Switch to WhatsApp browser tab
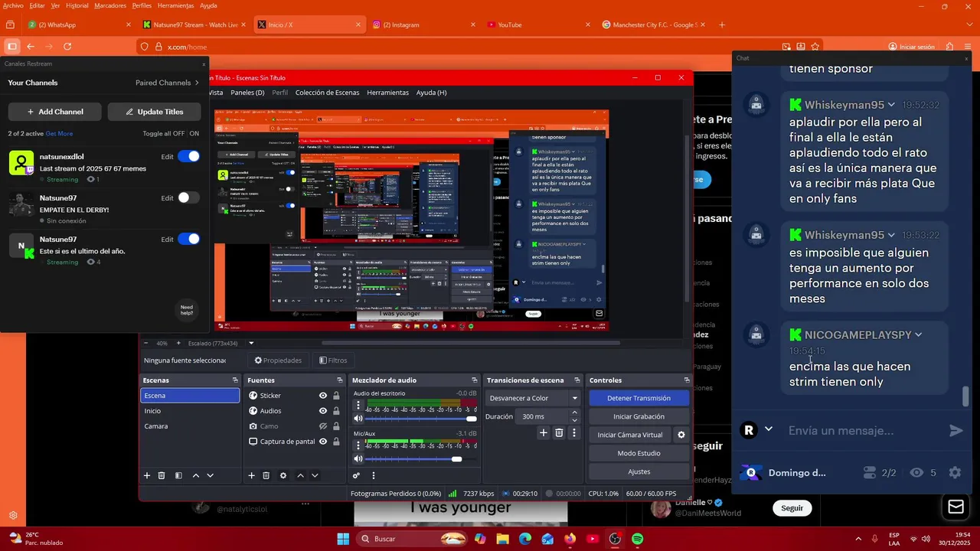Screen dimensions: 980x551 (79, 24)
